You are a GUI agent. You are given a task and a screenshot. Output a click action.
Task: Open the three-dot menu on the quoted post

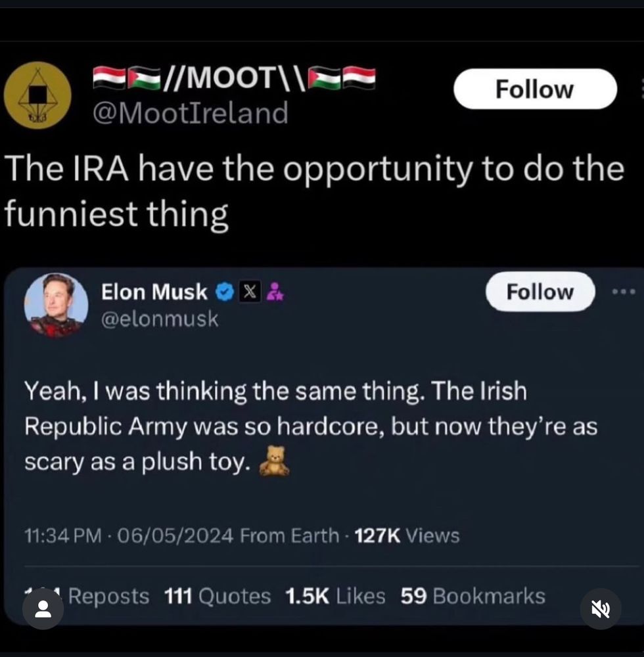point(624,292)
